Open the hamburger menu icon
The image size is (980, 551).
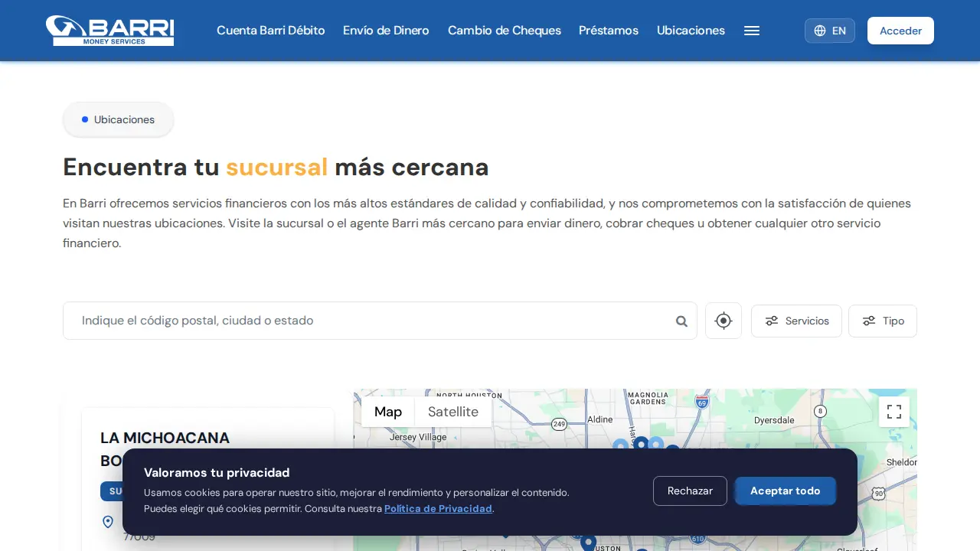(x=752, y=31)
